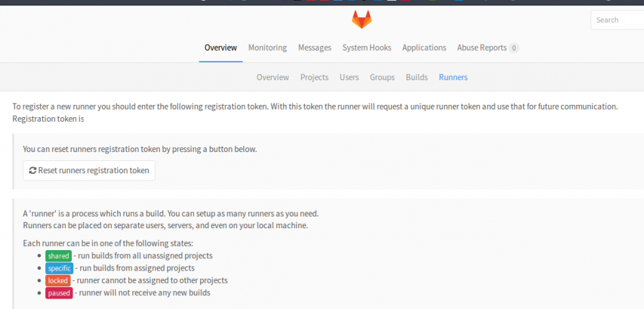Switch to the Messages tab

tap(314, 48)
